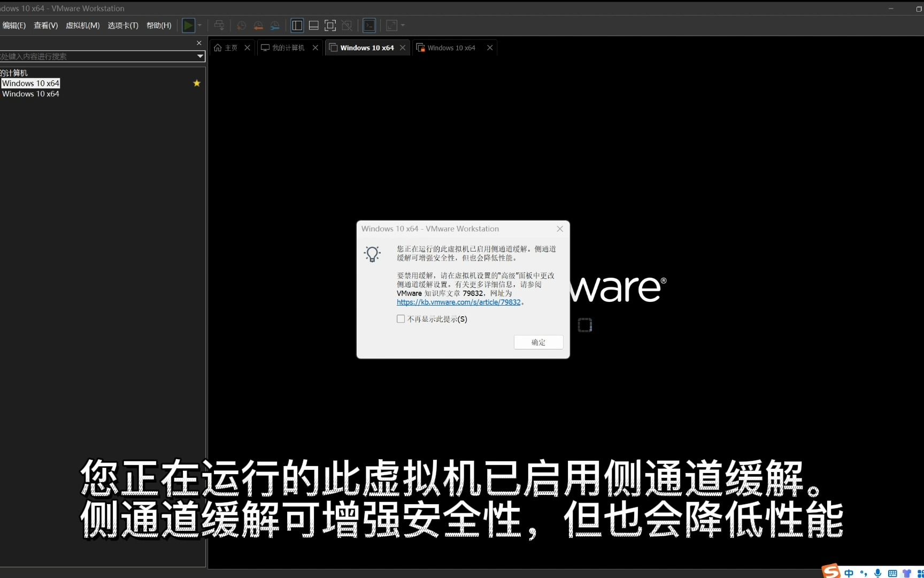Switch to the 主页 tab
The height and width of the screenshot is (578, 924).
tap(226, 48)
